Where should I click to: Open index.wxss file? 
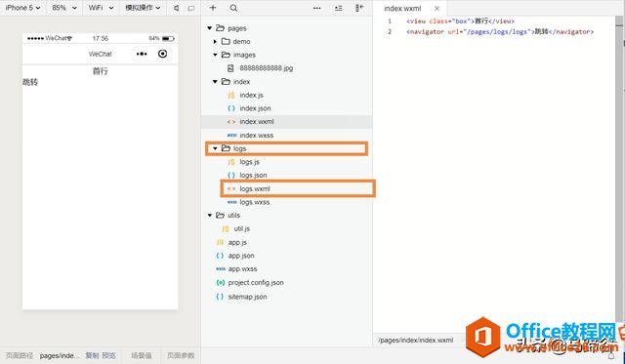pos(256,136)
